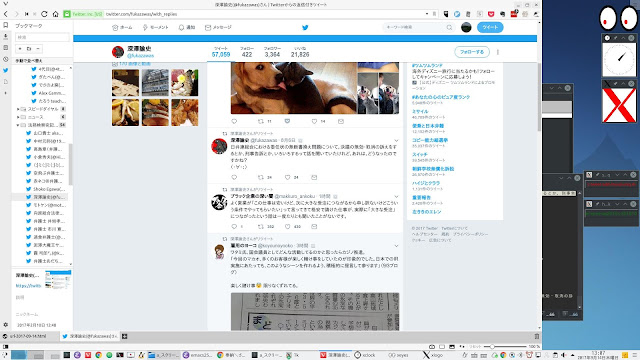Click the フォローする follow button
This screenshot has width=640, height=360.
[472, 52]
